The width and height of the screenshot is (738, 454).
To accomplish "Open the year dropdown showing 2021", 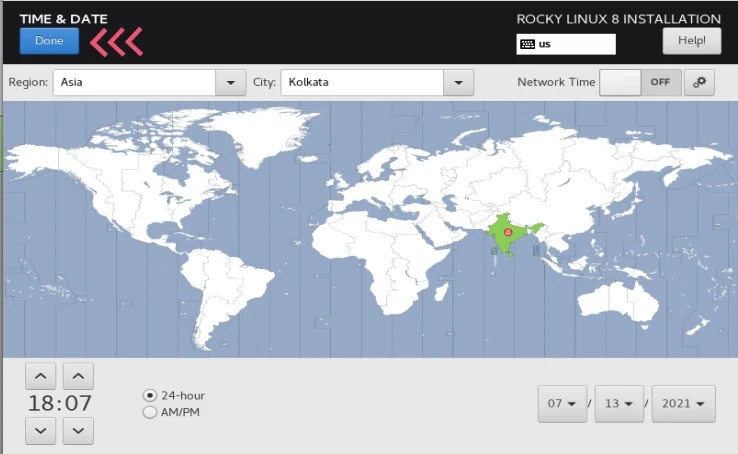I will coord(683,404).
